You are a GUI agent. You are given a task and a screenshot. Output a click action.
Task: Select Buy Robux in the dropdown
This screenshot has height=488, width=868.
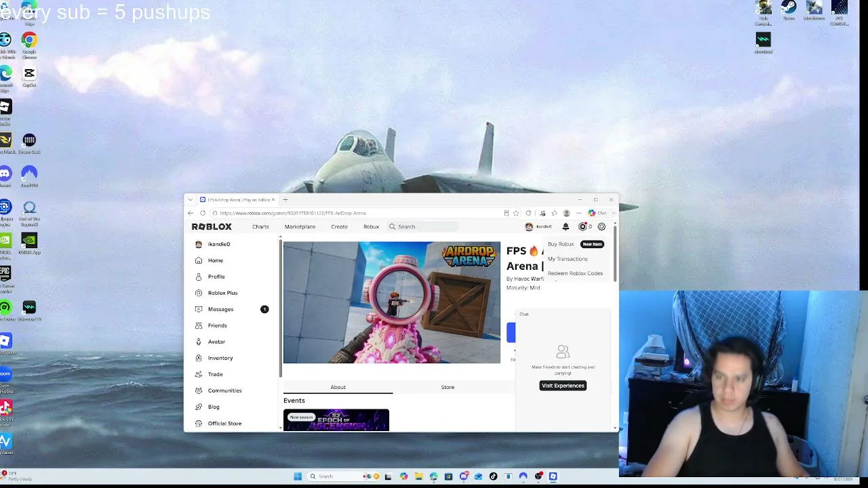coord(561,244)
